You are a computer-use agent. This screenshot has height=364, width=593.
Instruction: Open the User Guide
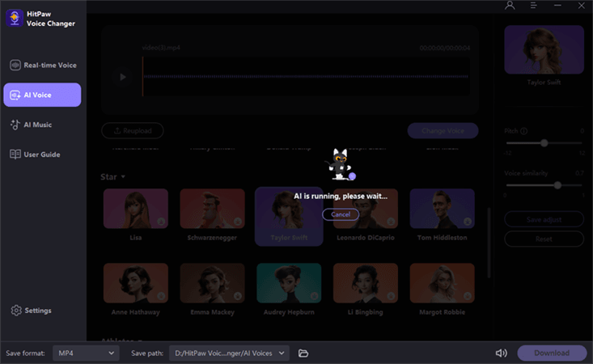(x=43, y=154)
